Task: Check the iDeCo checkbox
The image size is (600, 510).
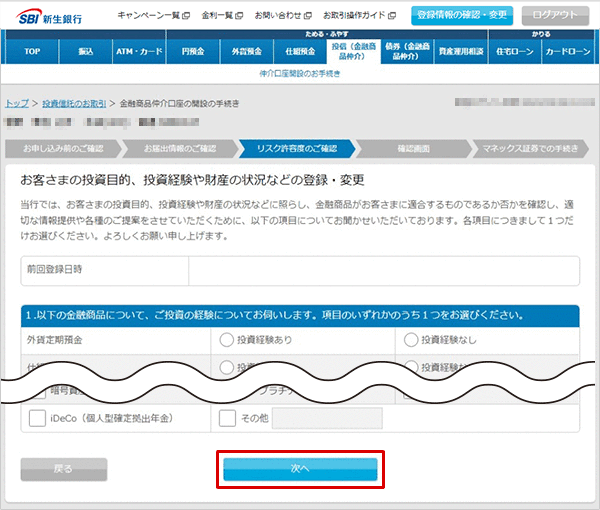Action: pyautogui.click(x=38, y=418)
